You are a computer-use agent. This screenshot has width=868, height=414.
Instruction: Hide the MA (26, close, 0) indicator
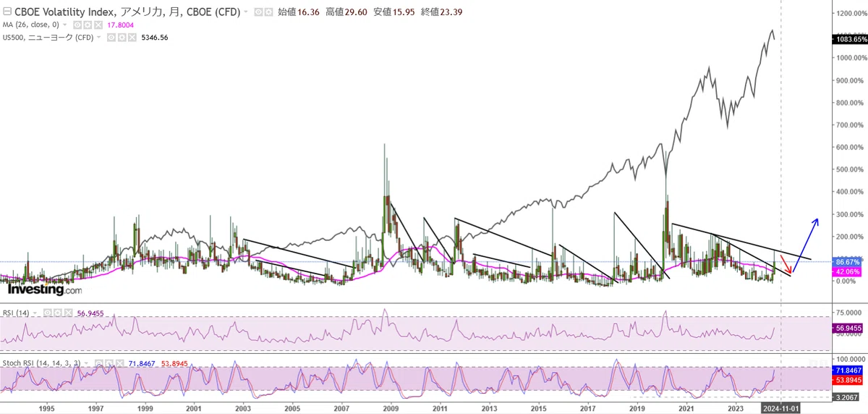(x=76, y=25)
